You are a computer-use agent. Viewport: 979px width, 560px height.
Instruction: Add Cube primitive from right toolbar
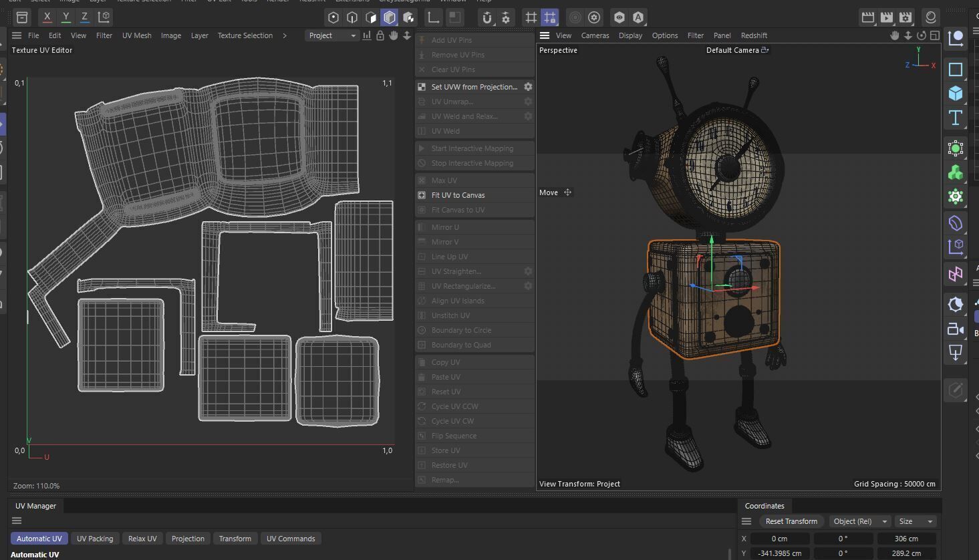956,93
